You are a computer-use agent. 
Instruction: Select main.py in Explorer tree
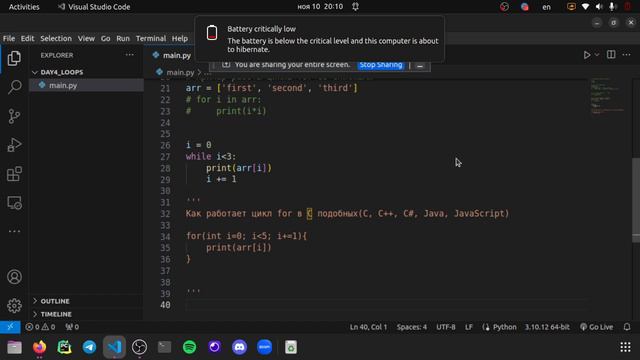(86, 85)
